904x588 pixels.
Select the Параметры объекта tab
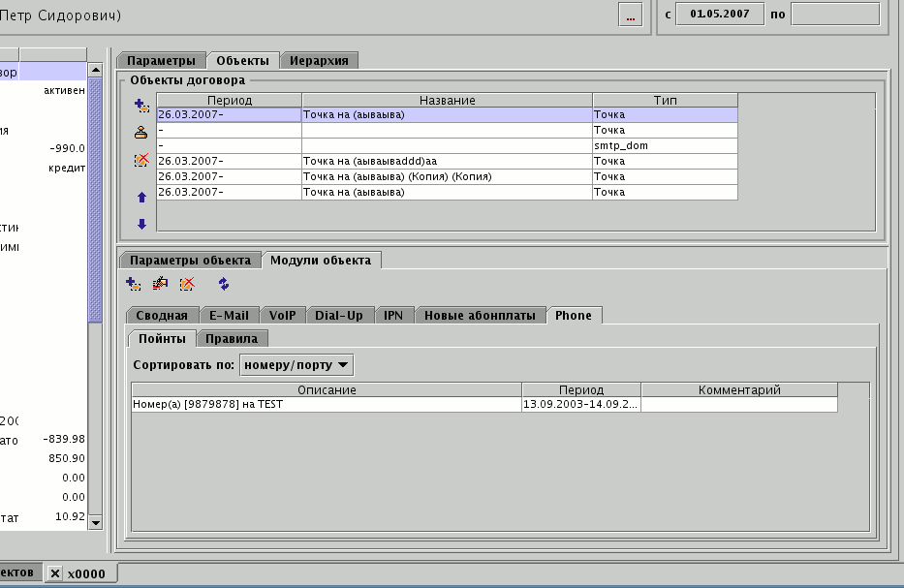pos(190,260)
